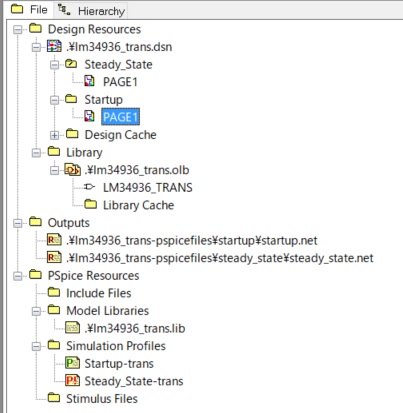Click the PSpice Resources folder icon

(x=35, y=274)
